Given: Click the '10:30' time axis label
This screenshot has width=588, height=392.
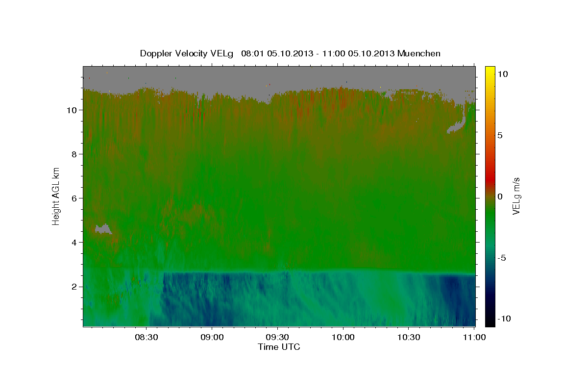Looking at the screenshot, I should 409,337.
